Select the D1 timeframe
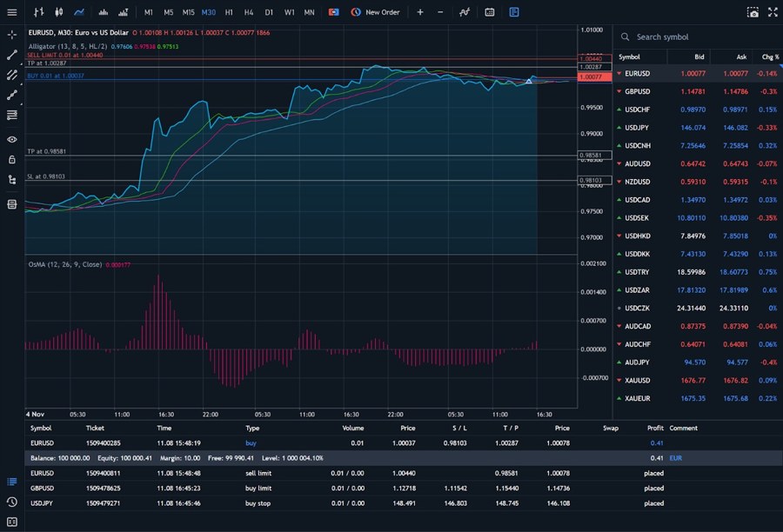Viewport: 783px width, 532px height. tap(269, 13)
